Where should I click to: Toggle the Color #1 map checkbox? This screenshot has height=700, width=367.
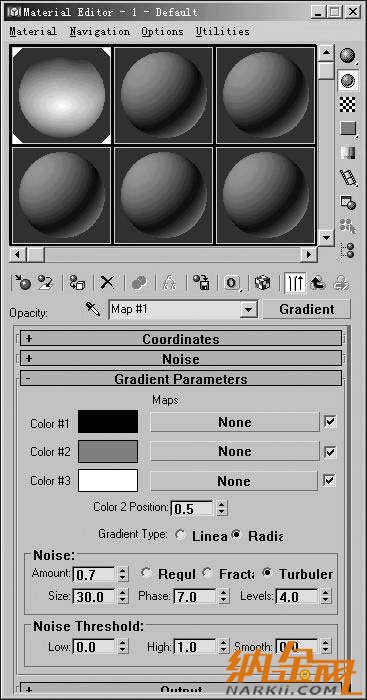coord(330,422)
